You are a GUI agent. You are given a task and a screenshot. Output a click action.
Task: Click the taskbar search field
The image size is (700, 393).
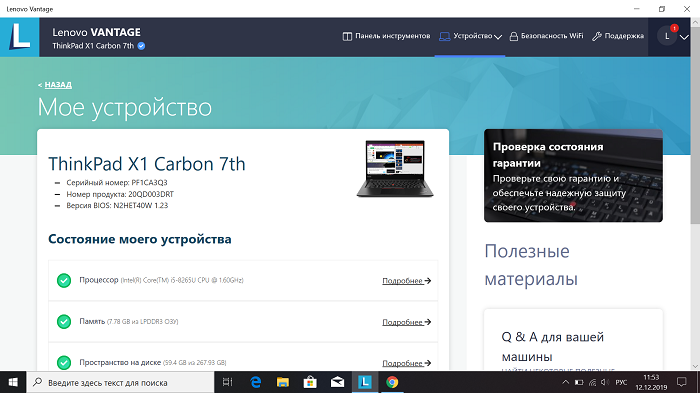(121, 382)
